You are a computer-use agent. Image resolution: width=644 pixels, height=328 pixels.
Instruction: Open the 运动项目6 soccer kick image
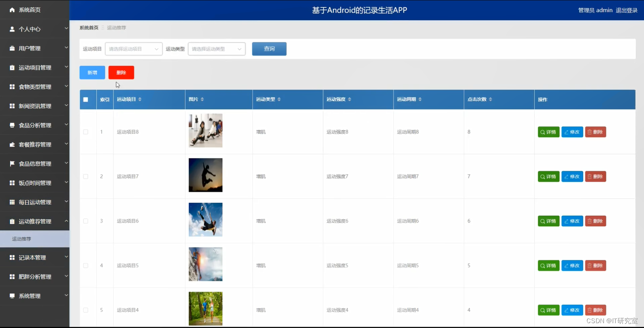tap(205, 220)
